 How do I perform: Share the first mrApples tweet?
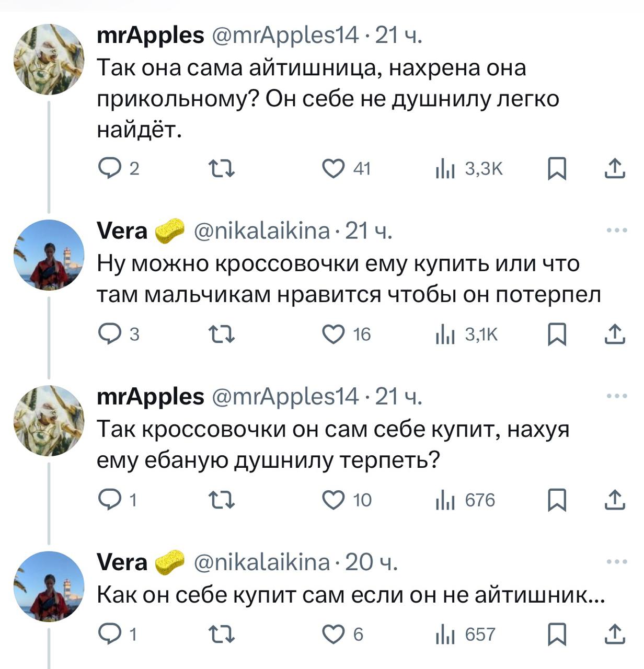615,169
